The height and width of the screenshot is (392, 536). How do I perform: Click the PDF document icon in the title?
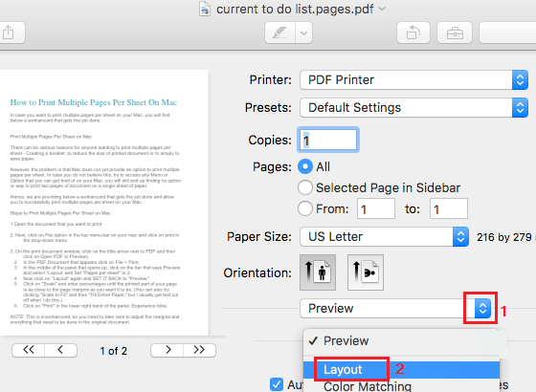(205, 9)
